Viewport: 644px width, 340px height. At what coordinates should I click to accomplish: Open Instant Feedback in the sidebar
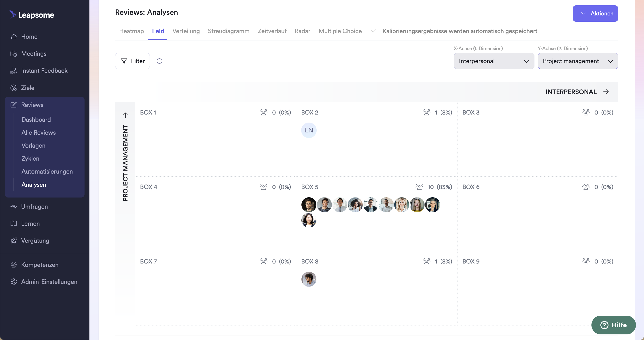point(44,70)
